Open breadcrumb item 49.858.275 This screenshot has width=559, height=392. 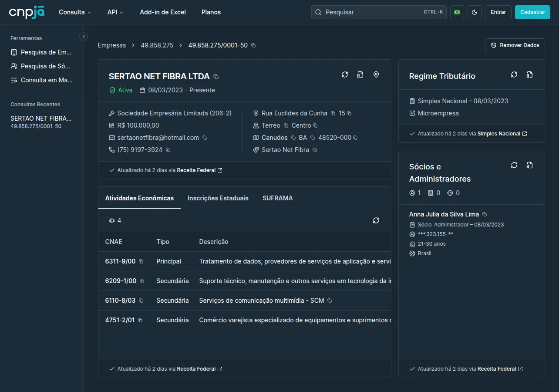(x=157, y=45)
